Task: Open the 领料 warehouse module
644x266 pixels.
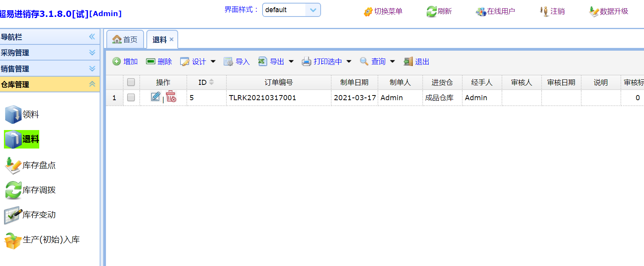Action: [x=22, y=114]
